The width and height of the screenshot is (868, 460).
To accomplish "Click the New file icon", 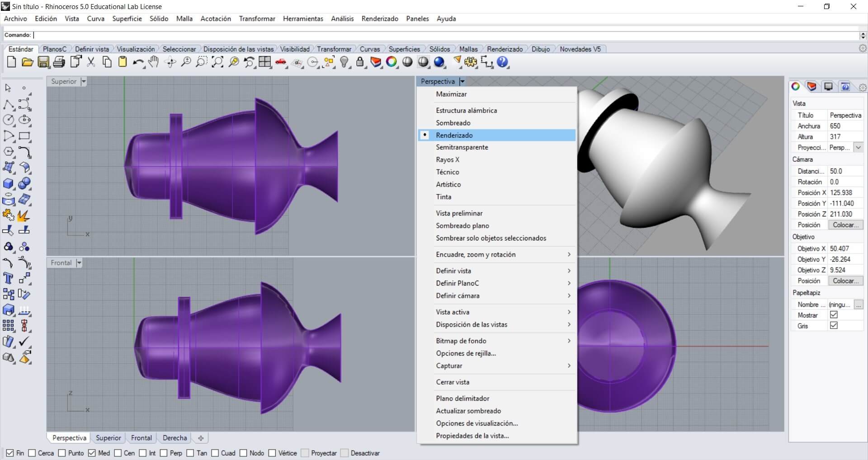I will click(12, 62).
